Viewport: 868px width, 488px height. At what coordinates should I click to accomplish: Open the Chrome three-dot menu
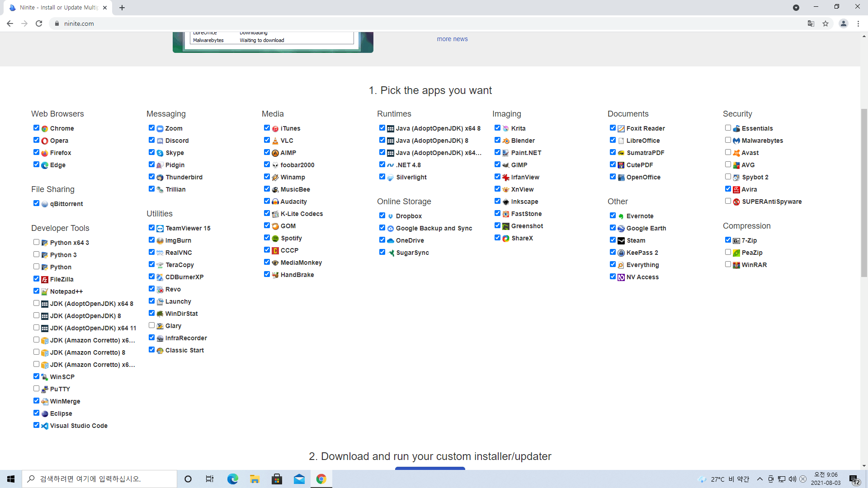858,23
